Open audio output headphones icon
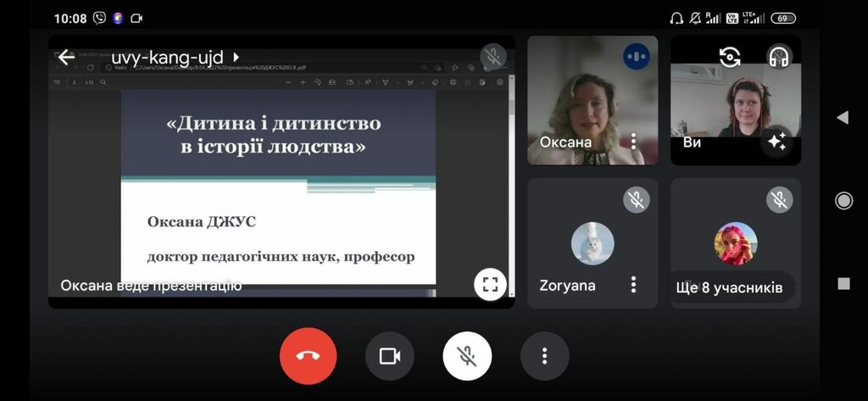The image size is (868, 401). pos(780,57)
